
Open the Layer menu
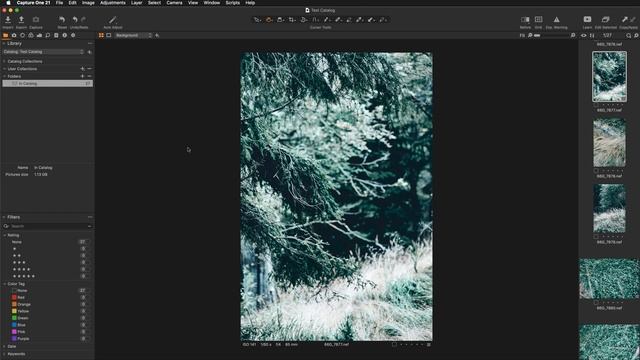point(136,3)
